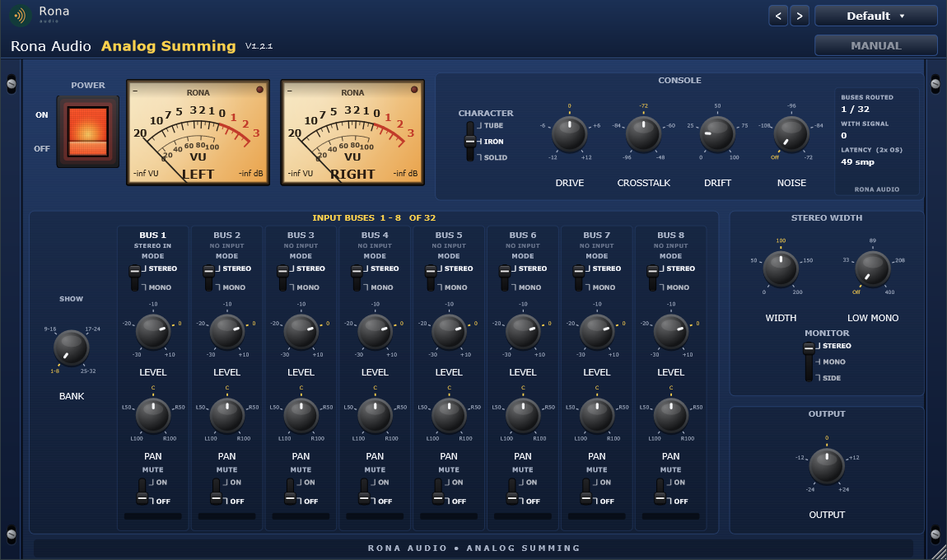947x560 pixels.
Task: Open the Default preset dropdown
Action: tap(875, 16)
